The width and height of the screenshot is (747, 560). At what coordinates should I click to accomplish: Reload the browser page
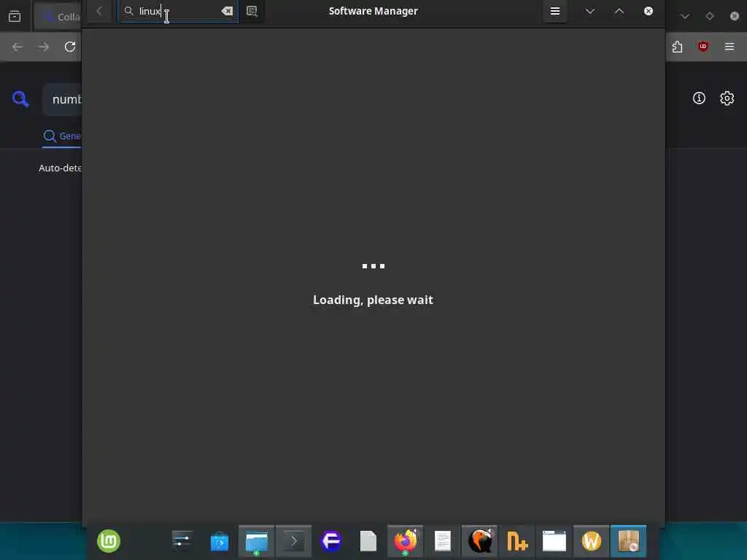pyautogui.click(x=70, y=47)
